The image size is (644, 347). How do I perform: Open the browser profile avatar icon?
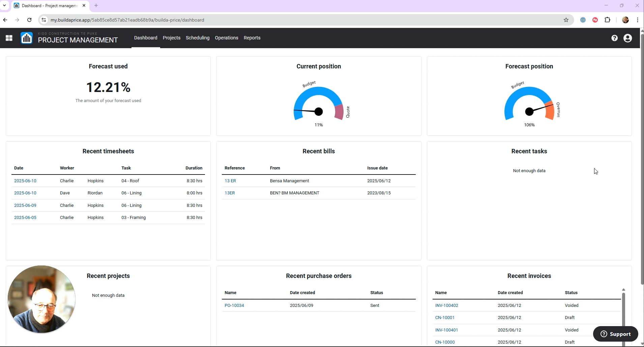625,20
